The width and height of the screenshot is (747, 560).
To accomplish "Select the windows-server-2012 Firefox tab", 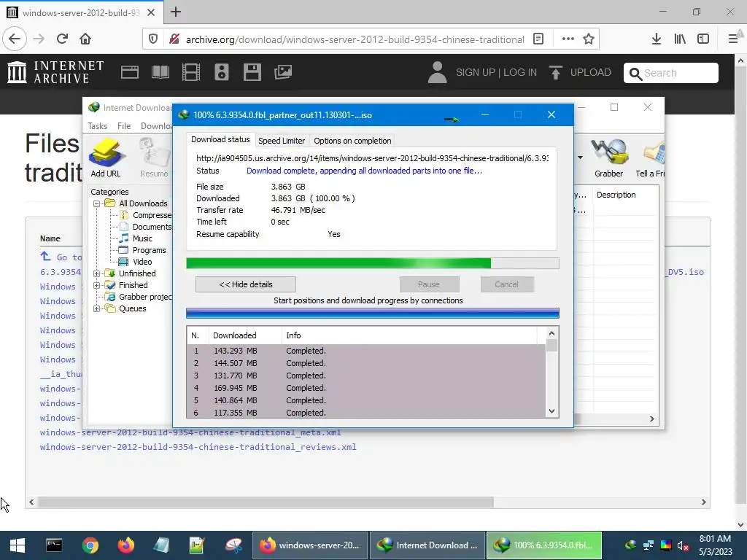I will [x=82, y=12].
